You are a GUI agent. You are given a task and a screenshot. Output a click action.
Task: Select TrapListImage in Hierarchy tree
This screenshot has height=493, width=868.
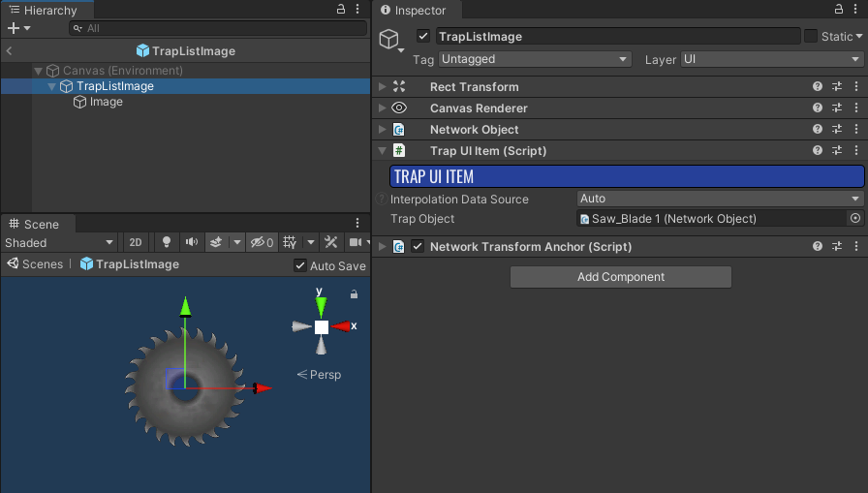pyautogui.click(x=114, y=86)
